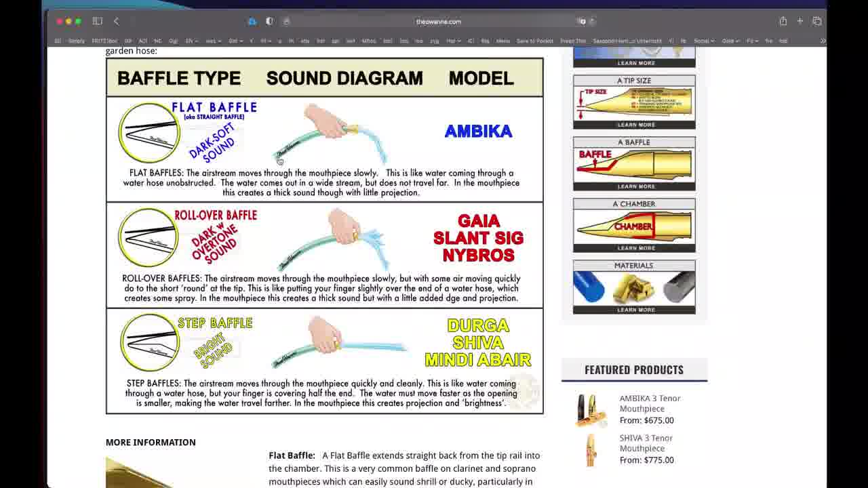
Task: Open the Geld bookmarks folder dropdown
Action: [730, 41]
